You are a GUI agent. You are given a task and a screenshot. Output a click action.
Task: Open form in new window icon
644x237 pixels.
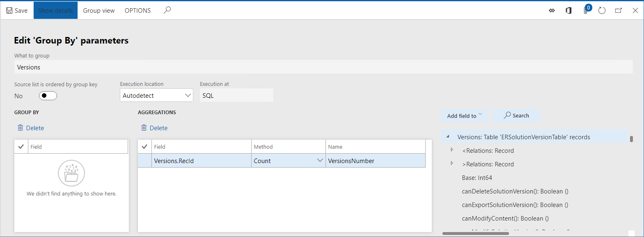[x=619, y=11]
